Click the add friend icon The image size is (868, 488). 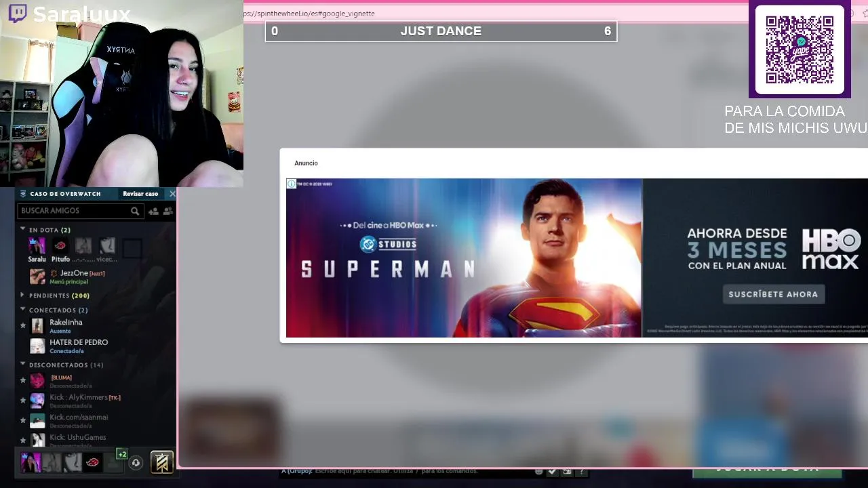pos(153,211)
